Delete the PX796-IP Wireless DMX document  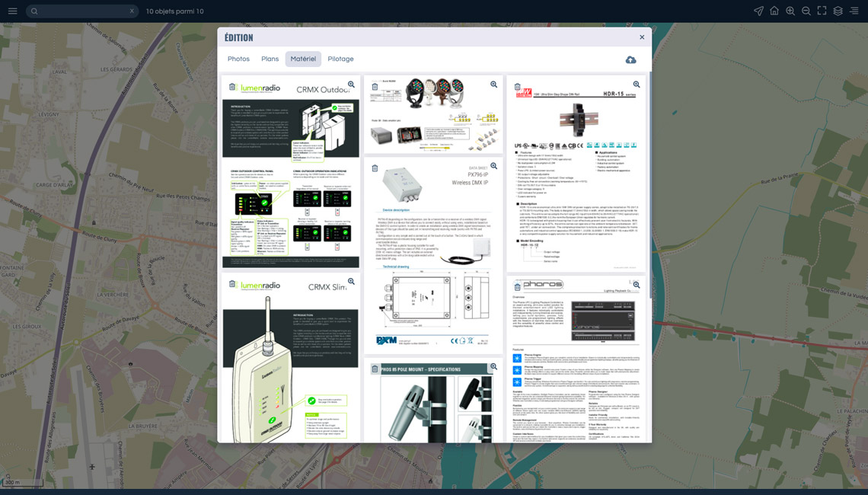coord(375,168)
